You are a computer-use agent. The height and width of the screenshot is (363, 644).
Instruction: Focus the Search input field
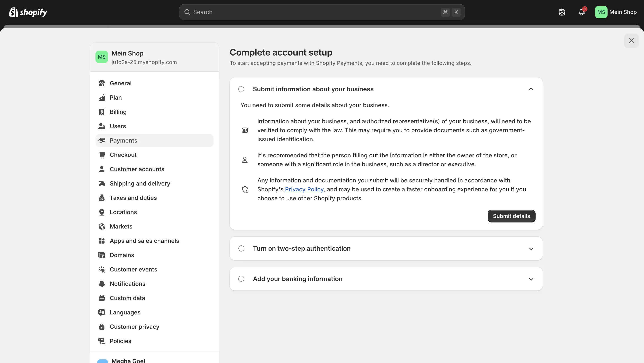point(322,12)
